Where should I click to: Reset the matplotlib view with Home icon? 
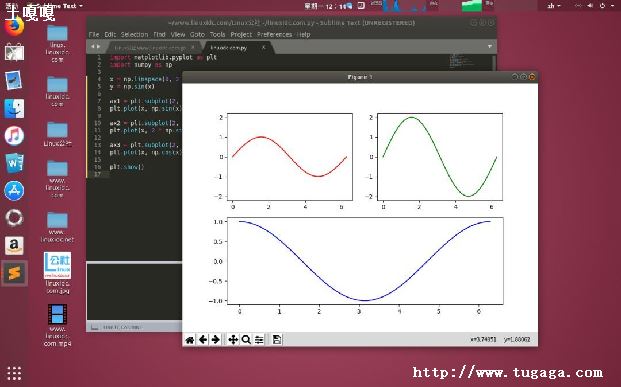[190, 339]
